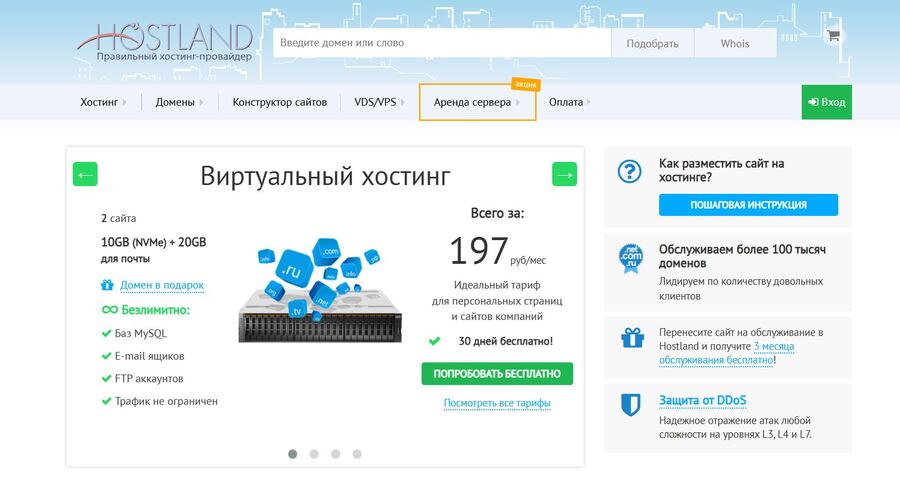
Task: Open the Оплата menu item
Action: [566, 102]
